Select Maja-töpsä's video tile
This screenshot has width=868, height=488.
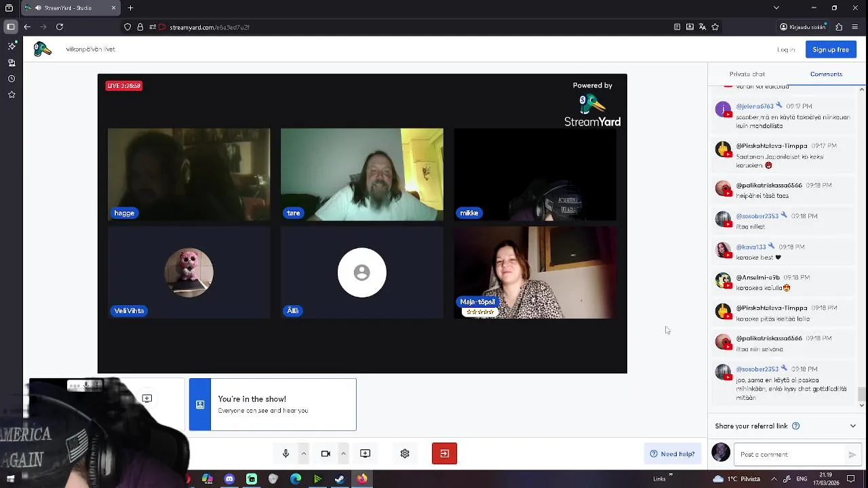click(x=535, y=272)
